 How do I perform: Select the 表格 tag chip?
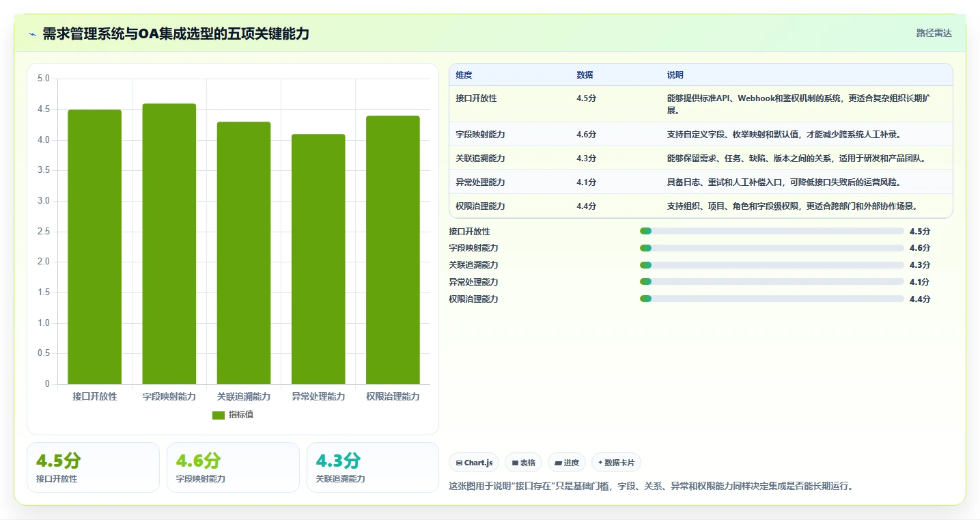(523, 463)
